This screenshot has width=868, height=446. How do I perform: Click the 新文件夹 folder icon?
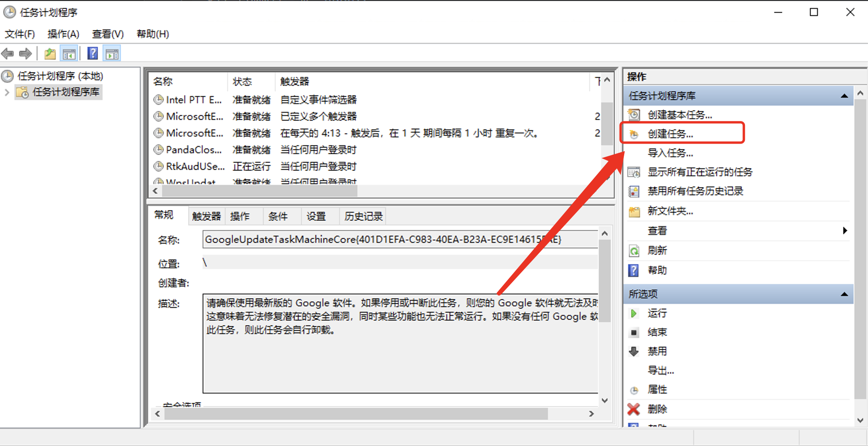[634, 211]
